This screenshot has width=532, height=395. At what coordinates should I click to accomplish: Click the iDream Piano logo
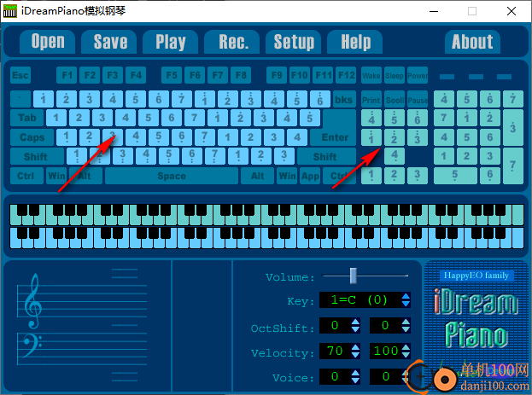(x=476, y=317)
